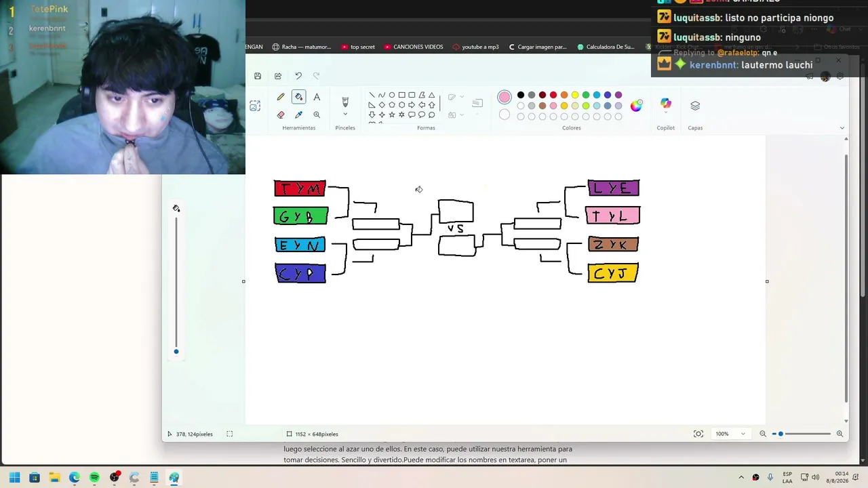
Task: Open the zoom percentage dropdown
Action: point(743,434)
